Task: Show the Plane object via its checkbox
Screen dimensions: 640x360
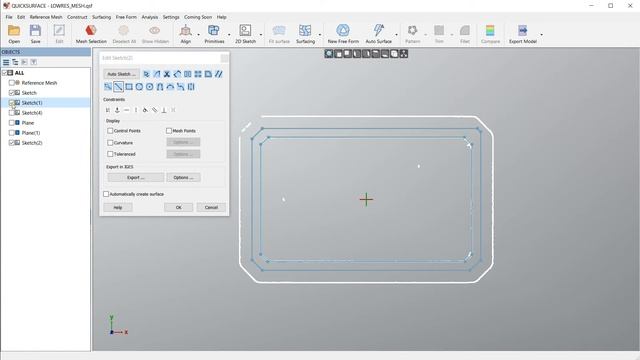Action: point(12,122)
